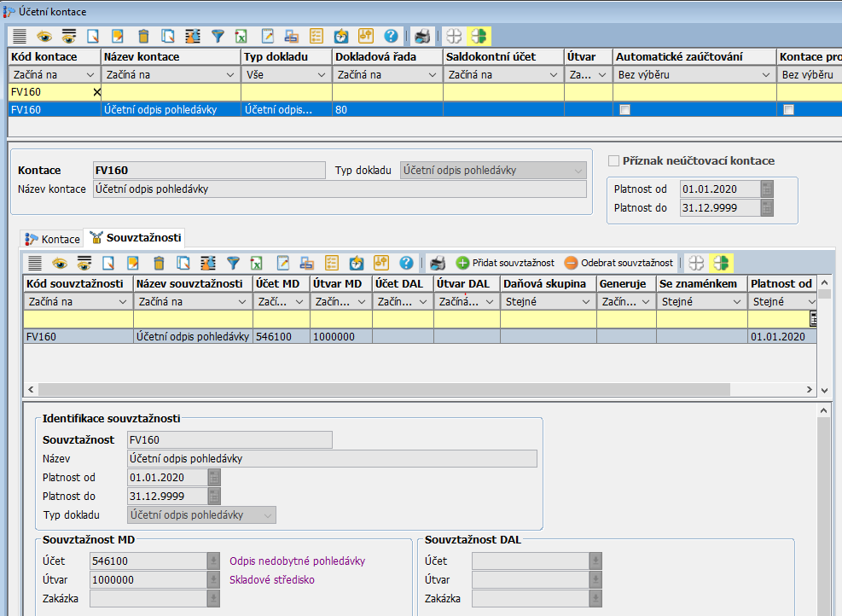The height and width of the screenshot is (616, 842).
Task: Toggle Příznak neúčtovací kontace checkbox
Action: tap(614, 160)
